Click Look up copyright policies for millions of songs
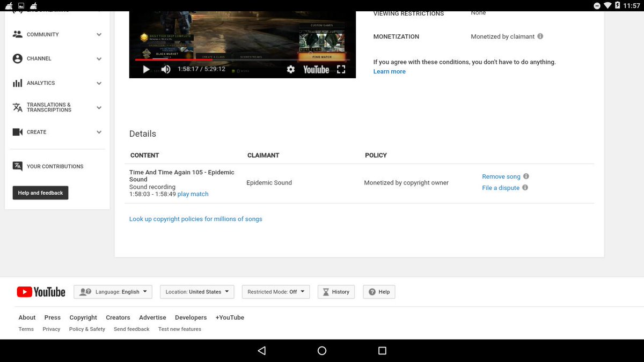This screenshot has height=362, width=644. [x=196, y=219]
